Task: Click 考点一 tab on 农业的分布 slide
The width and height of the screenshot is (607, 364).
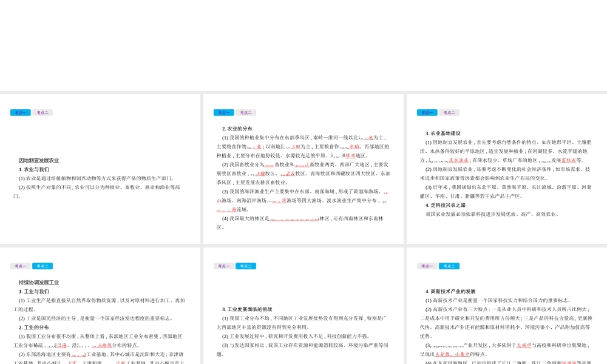Action: point(224,113)
